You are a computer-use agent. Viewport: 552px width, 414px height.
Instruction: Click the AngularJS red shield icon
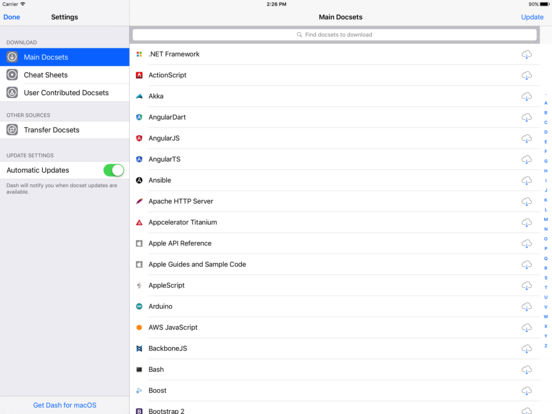point(139,138)
